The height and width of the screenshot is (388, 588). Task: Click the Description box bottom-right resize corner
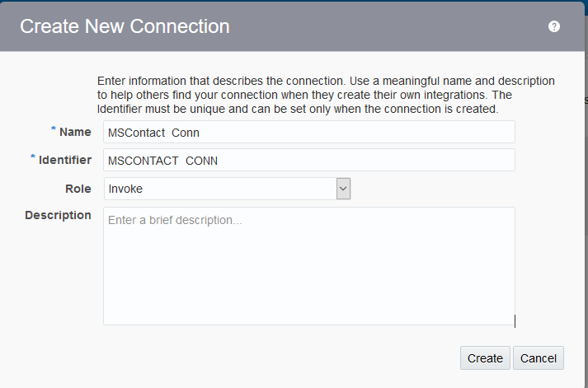512,322
